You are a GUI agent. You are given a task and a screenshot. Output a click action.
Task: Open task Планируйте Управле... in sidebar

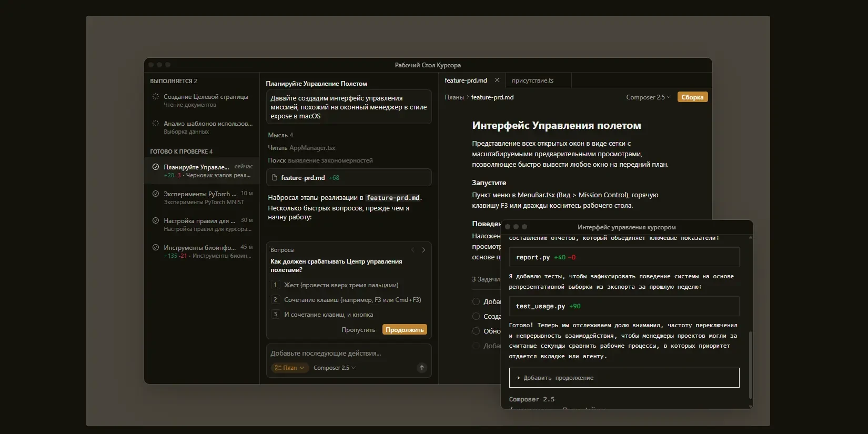pyautogui.click(x=202, y=170)
